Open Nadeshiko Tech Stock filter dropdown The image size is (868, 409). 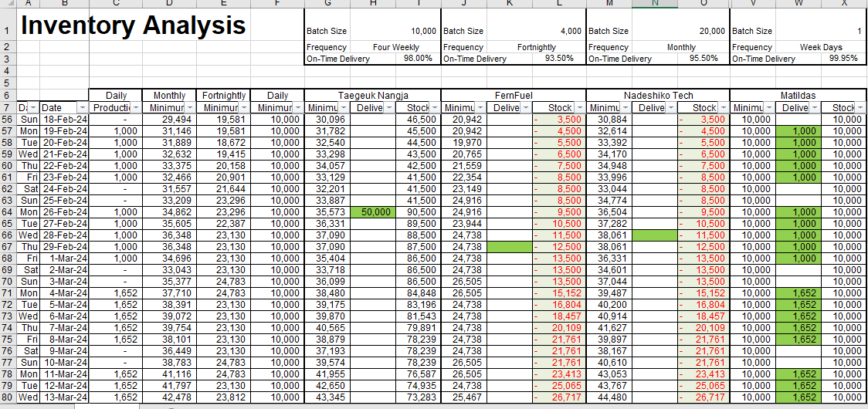[724, 107]
